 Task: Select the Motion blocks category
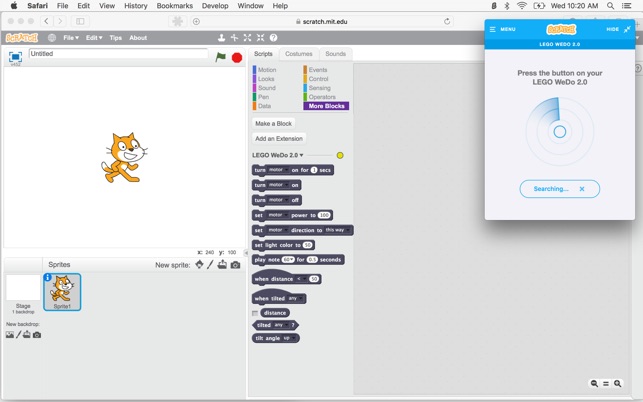pos(265,70)
